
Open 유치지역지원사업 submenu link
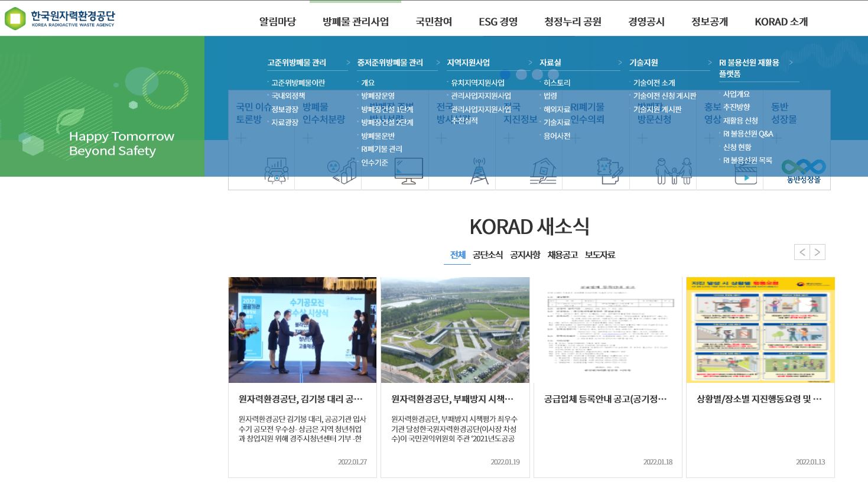(x=478, y=83)
